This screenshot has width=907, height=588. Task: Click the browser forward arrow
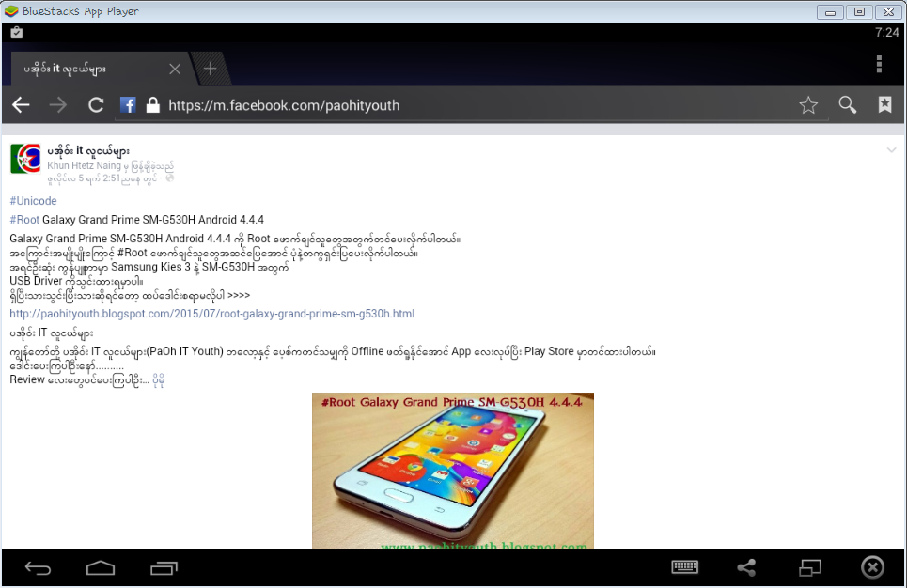point(58,104)
